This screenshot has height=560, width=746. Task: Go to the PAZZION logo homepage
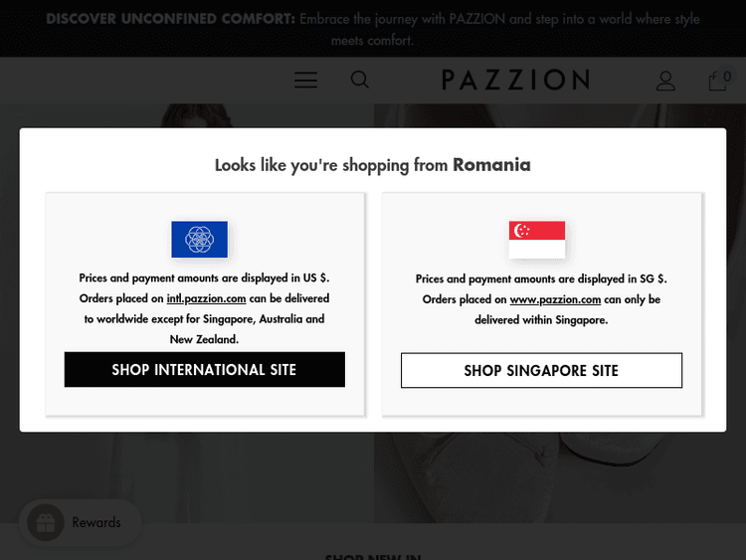pyautogui.click(x=515, y=80)
